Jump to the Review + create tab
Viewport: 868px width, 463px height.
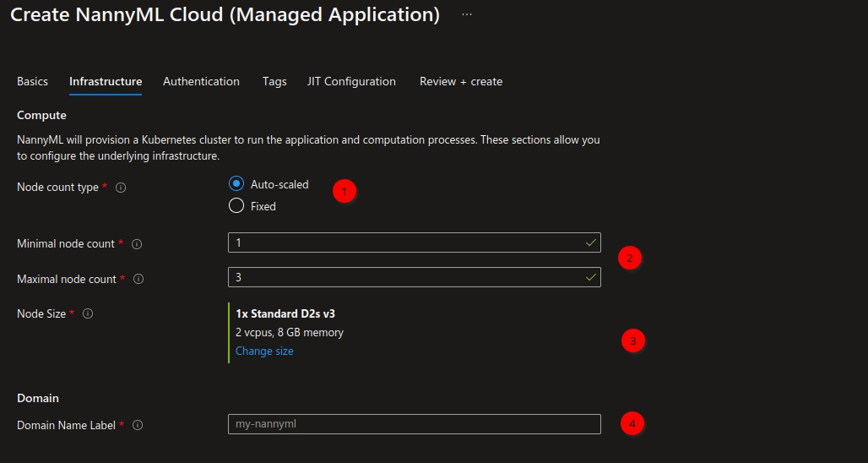[461, 82]
